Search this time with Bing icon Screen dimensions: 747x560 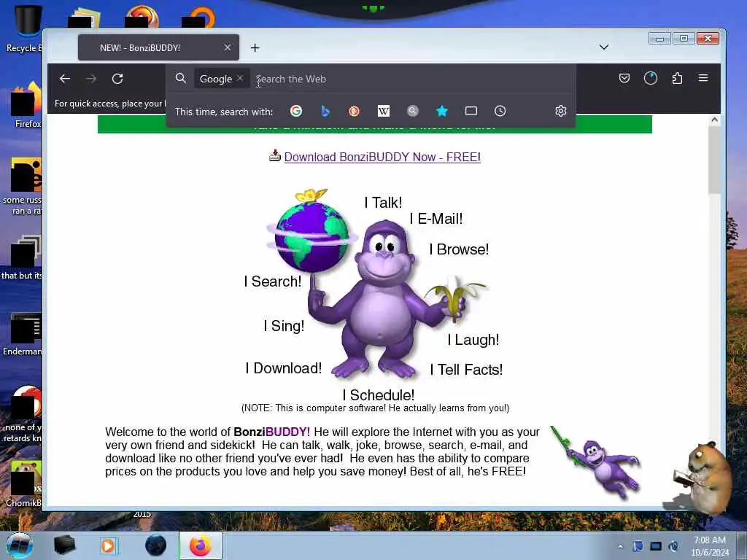[x=325, y=111]
